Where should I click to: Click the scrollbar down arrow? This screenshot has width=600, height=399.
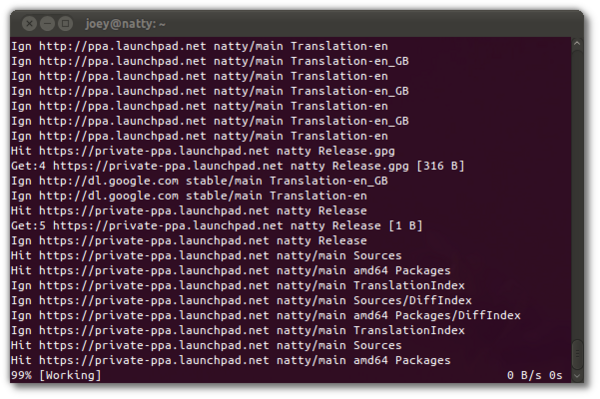(x=577, y=376)
